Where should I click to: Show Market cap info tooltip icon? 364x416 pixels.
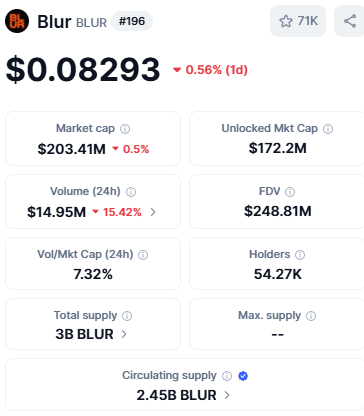tap(125, 129)
